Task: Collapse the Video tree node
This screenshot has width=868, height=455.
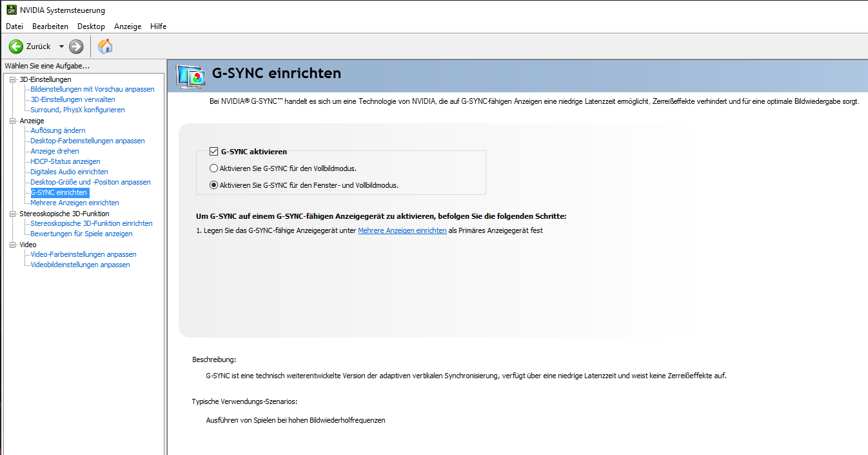Action: (12, 245)
